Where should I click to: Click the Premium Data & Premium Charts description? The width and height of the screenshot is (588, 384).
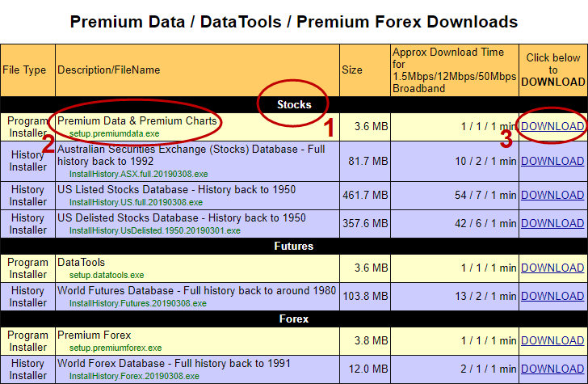(137, 121)
